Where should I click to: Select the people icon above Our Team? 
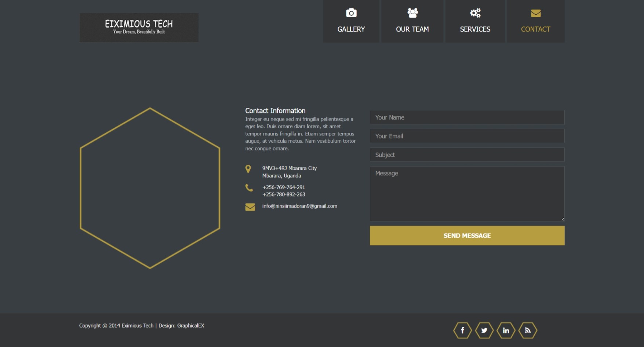412,12
